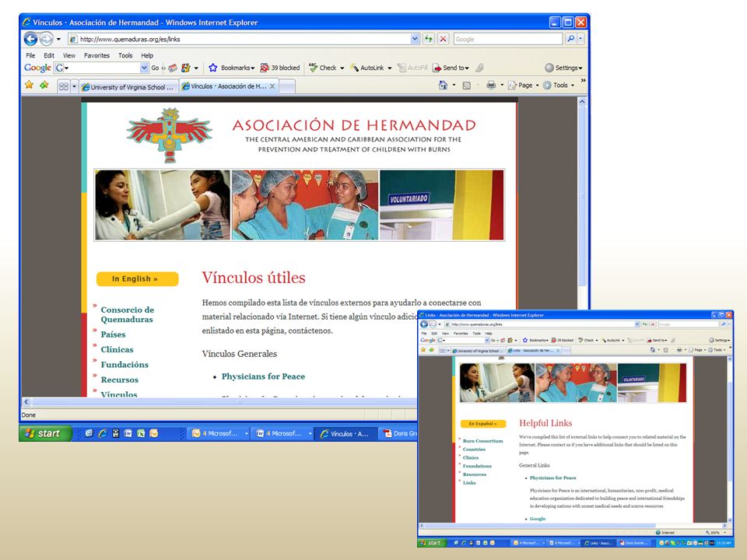Click the magnifier search icon in Vínculos window

(x=570, y=39)
